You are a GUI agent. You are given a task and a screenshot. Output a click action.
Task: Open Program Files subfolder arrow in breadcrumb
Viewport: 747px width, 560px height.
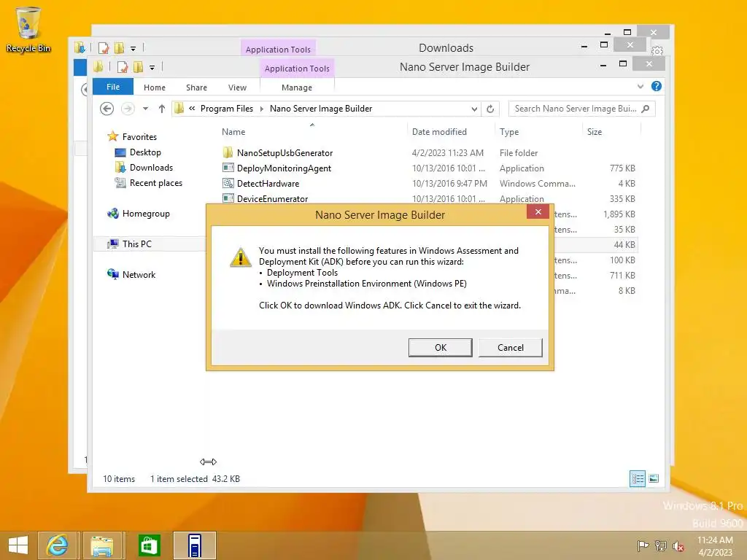(x=262, y=109)
